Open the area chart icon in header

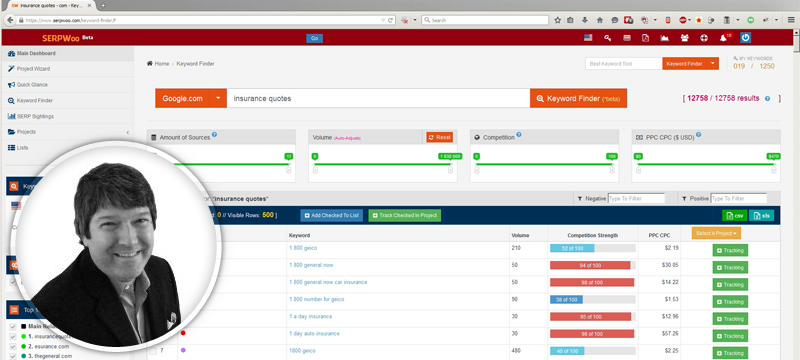[x=665, y=38]
